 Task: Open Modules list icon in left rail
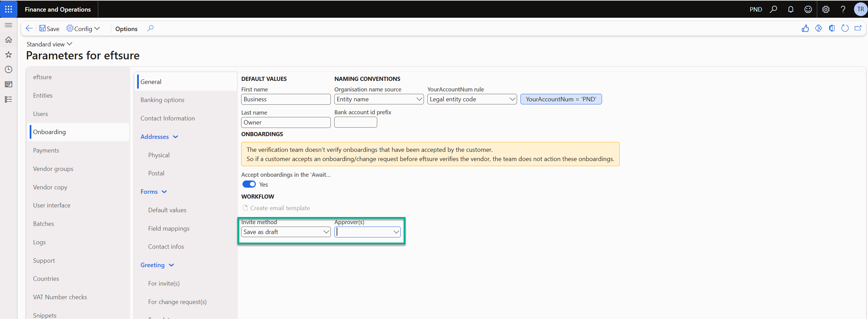[x=9, y=99]
